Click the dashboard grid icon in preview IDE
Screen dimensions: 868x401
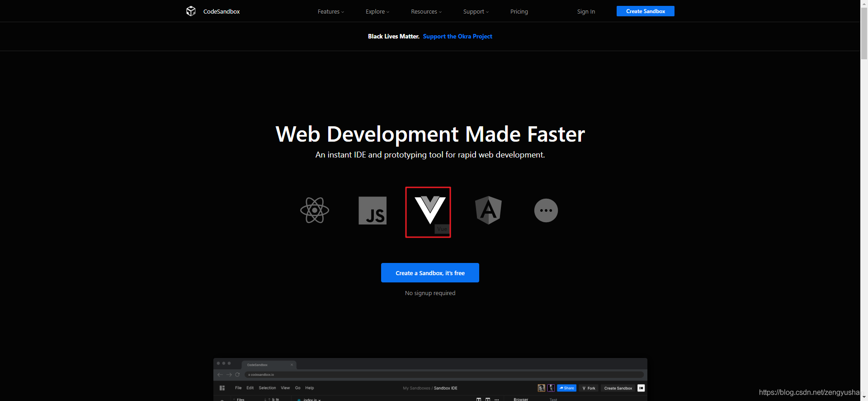222,388
